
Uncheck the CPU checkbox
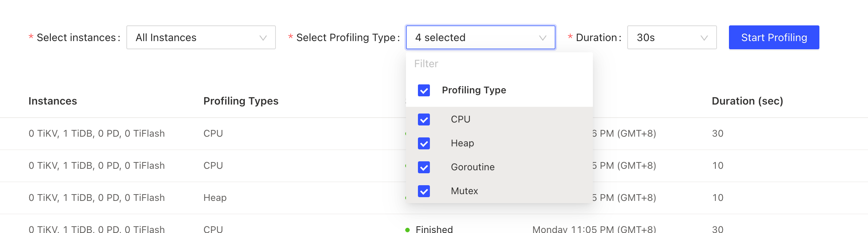pos(424,119)
